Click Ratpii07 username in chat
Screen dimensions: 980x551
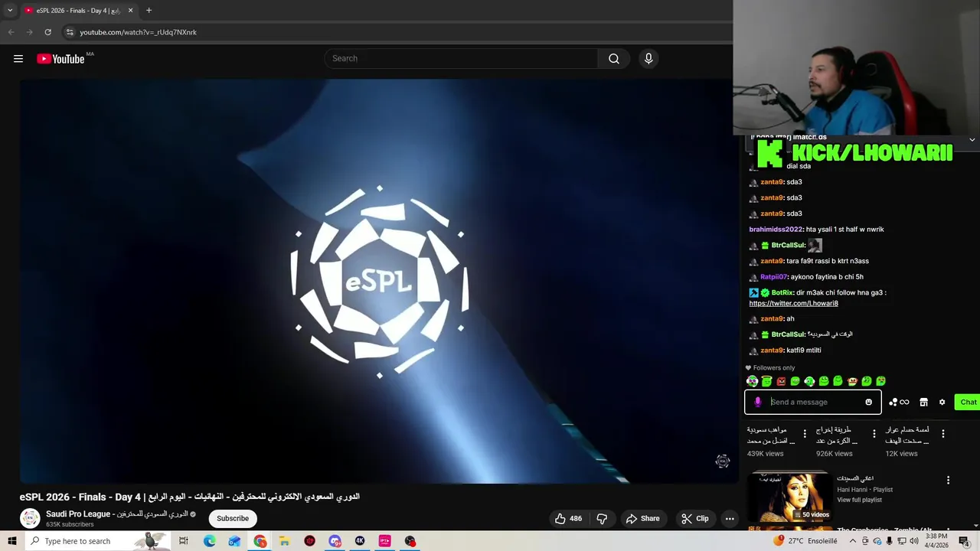(773, 277)
